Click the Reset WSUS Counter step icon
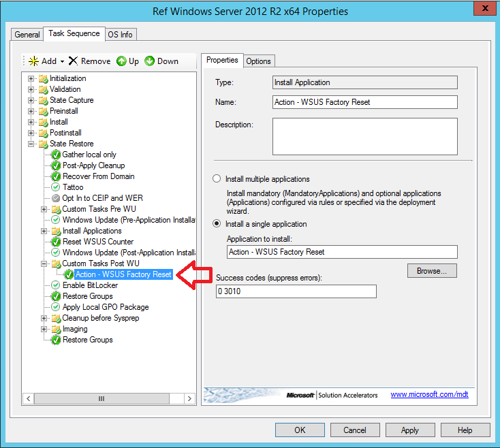The height and width of the screenshot is (448, 500). (x=56, y=242)
